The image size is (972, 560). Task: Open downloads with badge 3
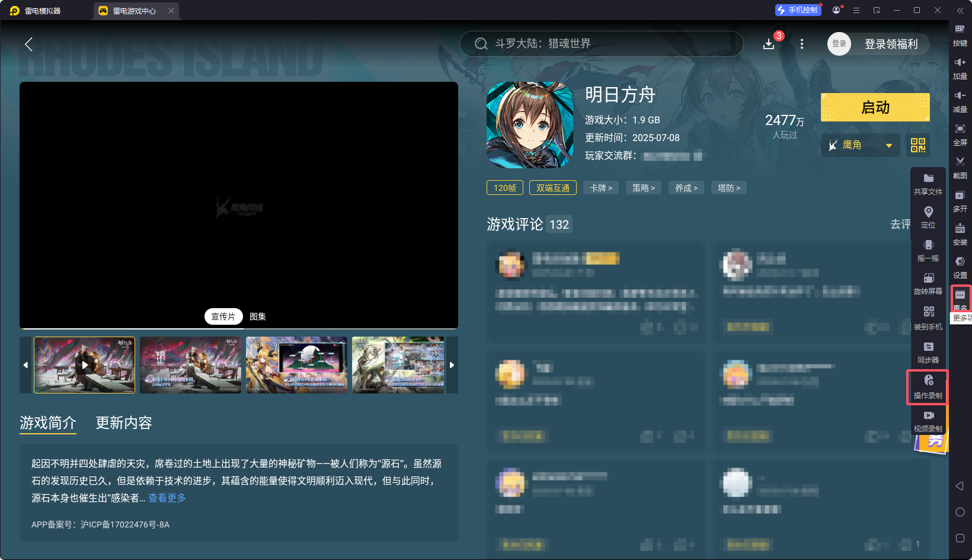769,44
